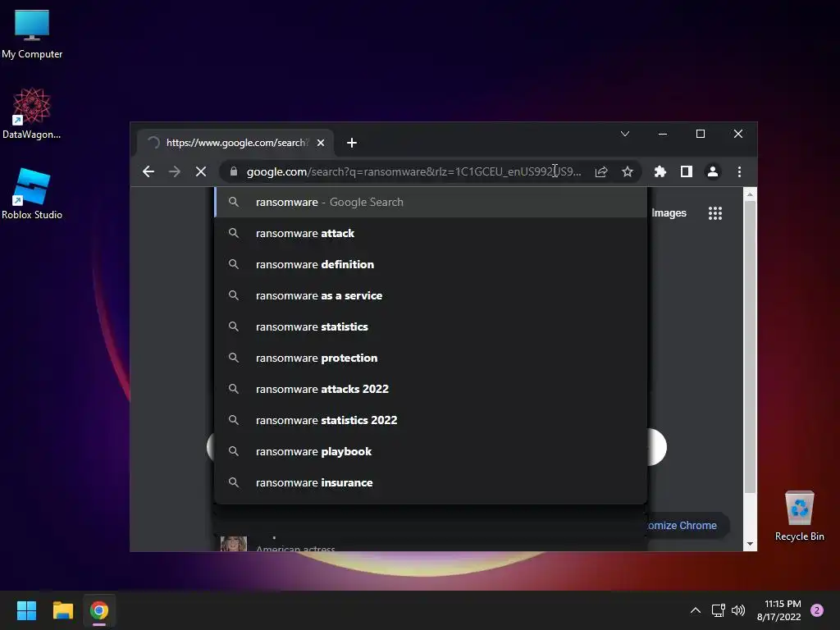Stop loading the page
This screenshot has height=630, width=840.
click(x=201, y=171)
